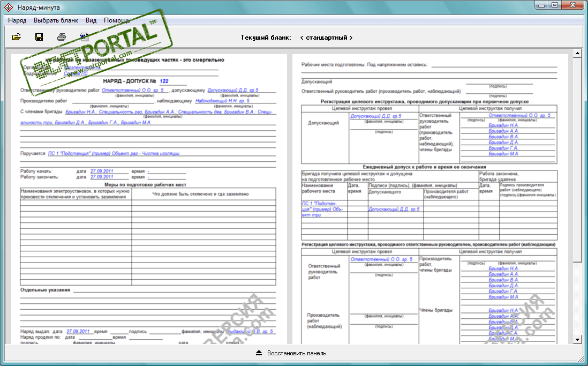Click the blank name стандартный
This screenshot has height=366, width=588.
coord(327,38)
